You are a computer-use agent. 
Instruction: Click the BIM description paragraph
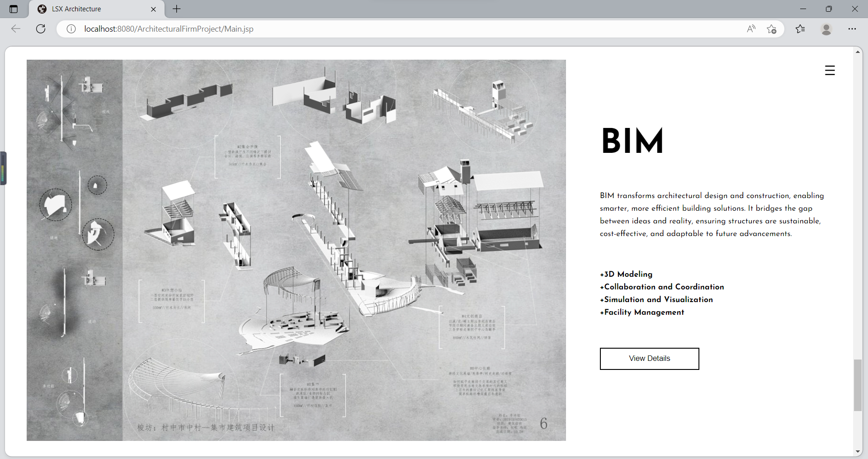712,214
